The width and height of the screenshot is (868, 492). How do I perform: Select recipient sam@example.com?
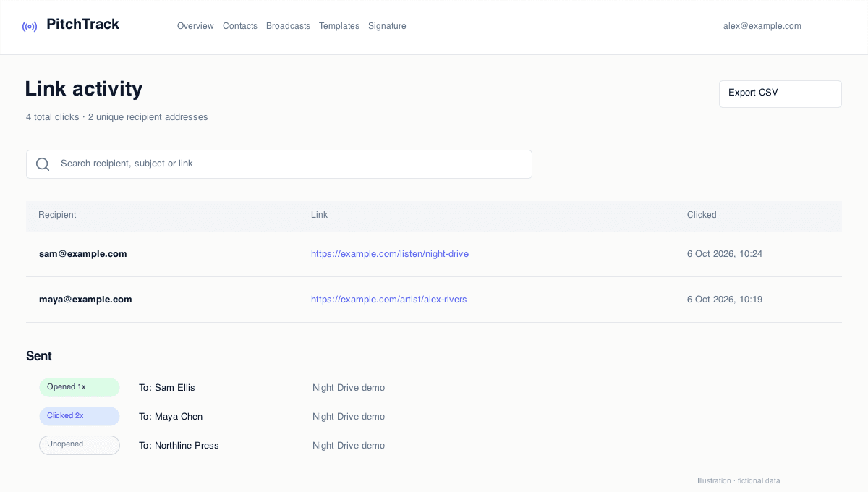coord(83,254)
